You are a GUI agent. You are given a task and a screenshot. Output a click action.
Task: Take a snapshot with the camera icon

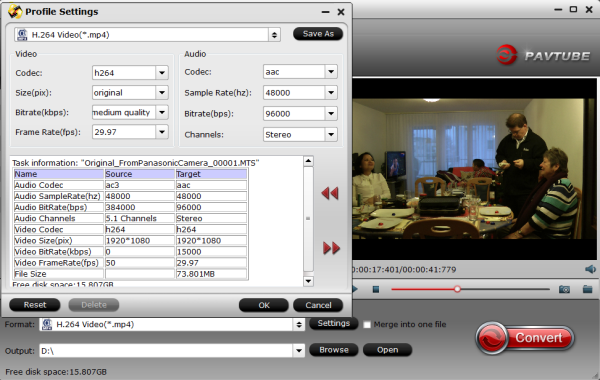click(x=564, y=289)
